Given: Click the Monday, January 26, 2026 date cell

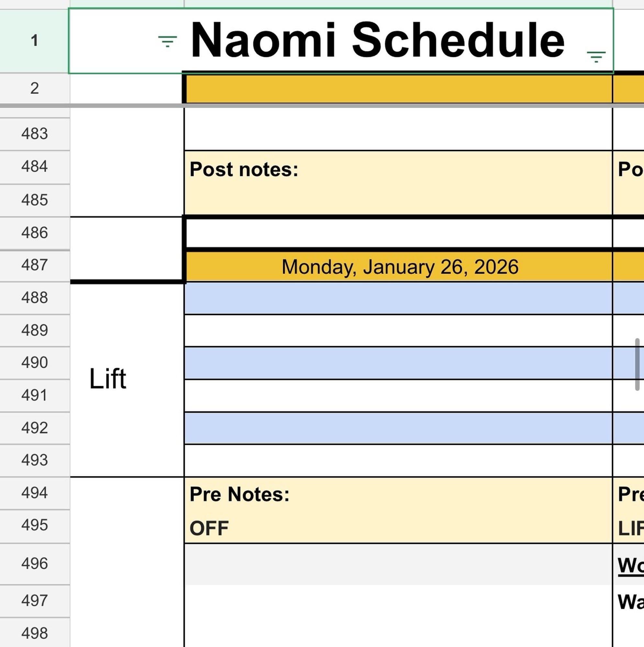Looking at the screenshot, I should pyautogui.click(x=399, y=267).
